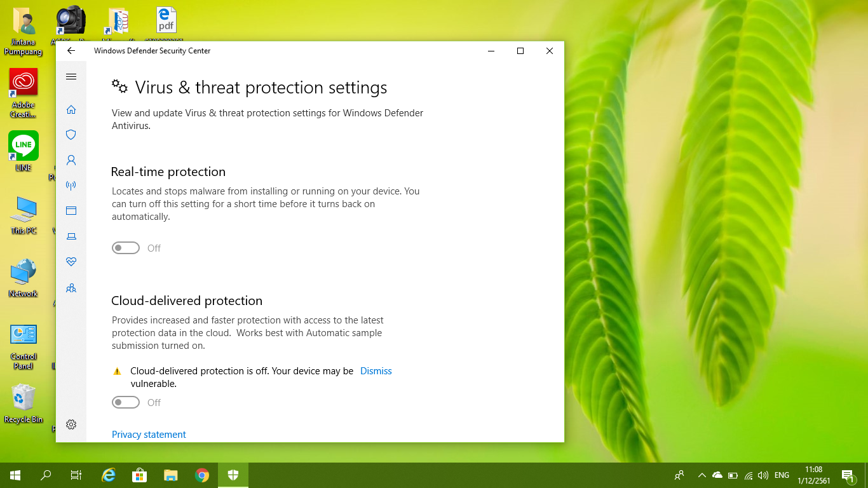Select Jintana Pumpuang folder on desktop
The image size is (868, 488).
pos(24,32)
